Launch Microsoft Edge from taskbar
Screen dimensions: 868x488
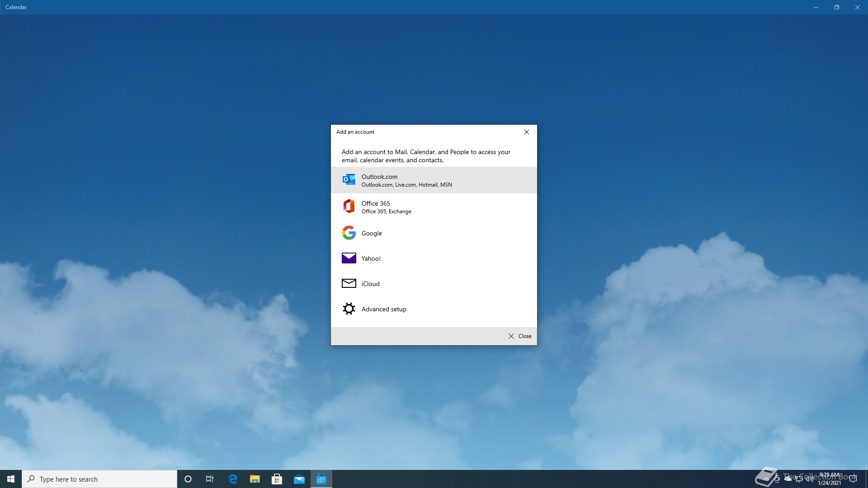(x=233, y=479)
